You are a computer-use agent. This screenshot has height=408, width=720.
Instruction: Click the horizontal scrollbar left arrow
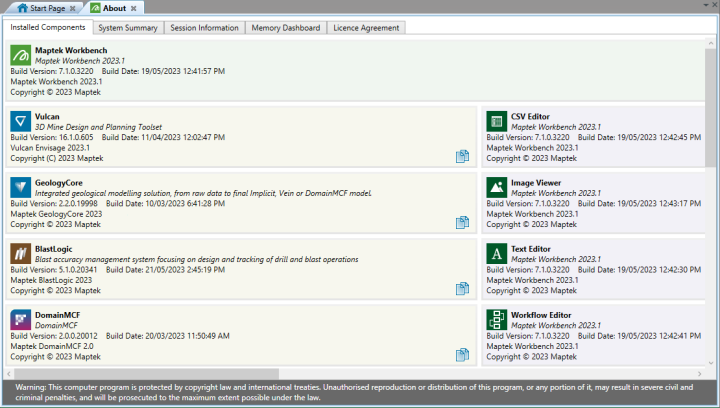pyautogui.click(x=9, y=374)
